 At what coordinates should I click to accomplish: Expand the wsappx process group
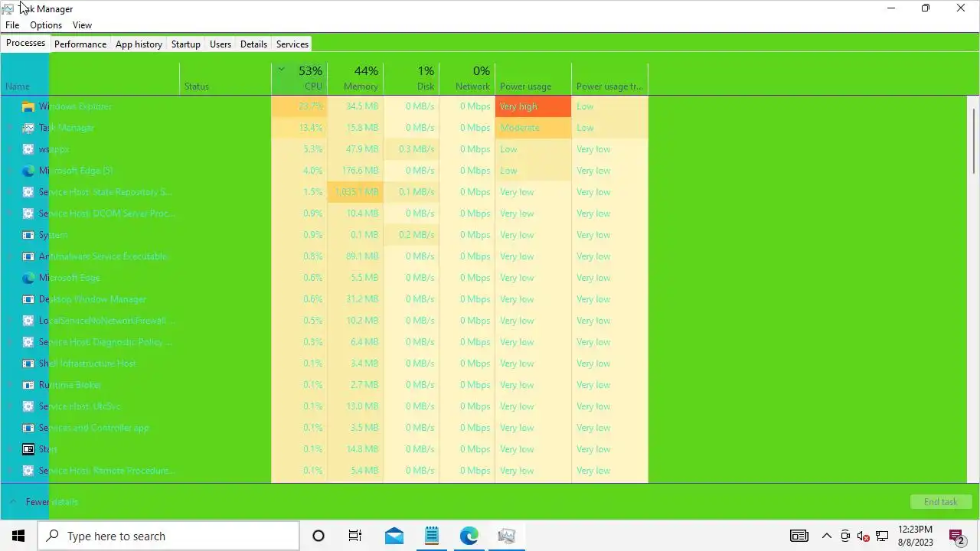coord(10,149)
